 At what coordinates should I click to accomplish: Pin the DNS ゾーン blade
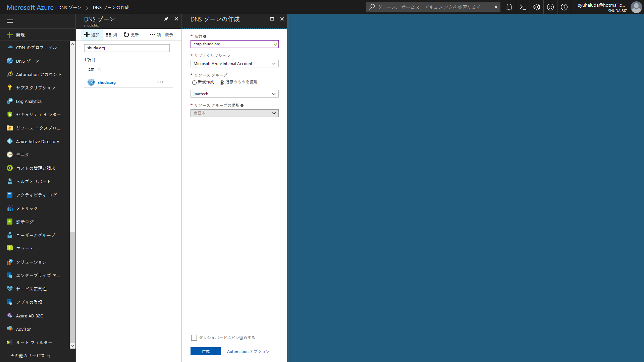(166, 19)
